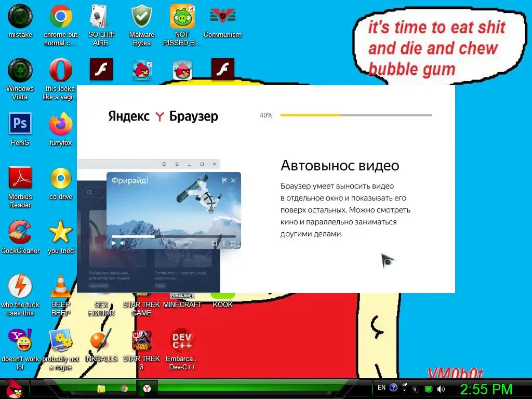This screenshot has width=532, height=399.
Task: Open the EN language selector
Action: tap(381, 388)
